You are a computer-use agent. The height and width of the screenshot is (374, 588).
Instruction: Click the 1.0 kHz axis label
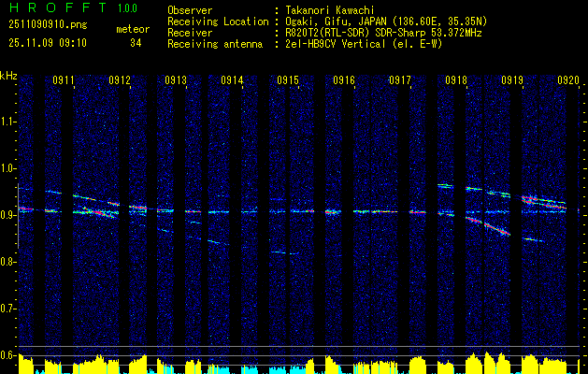point(8,168)
